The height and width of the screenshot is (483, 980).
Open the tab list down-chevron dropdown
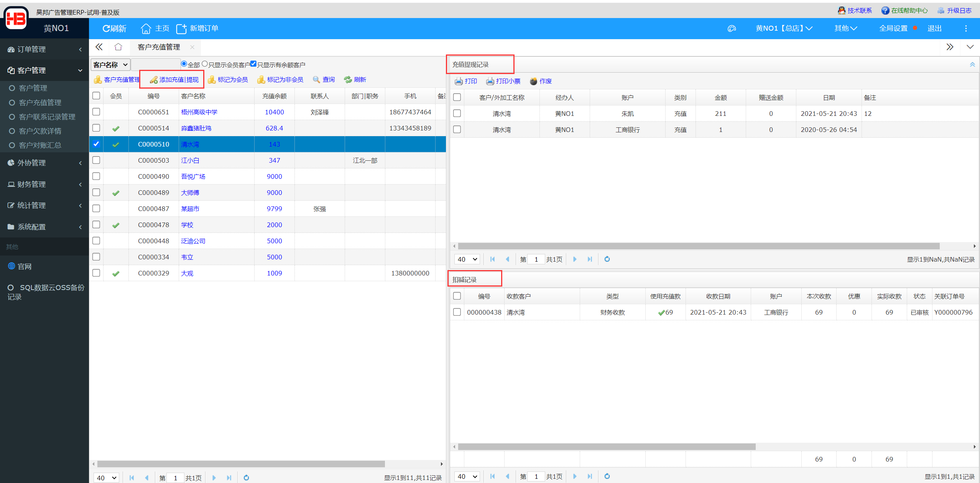[x=970, y=47]
